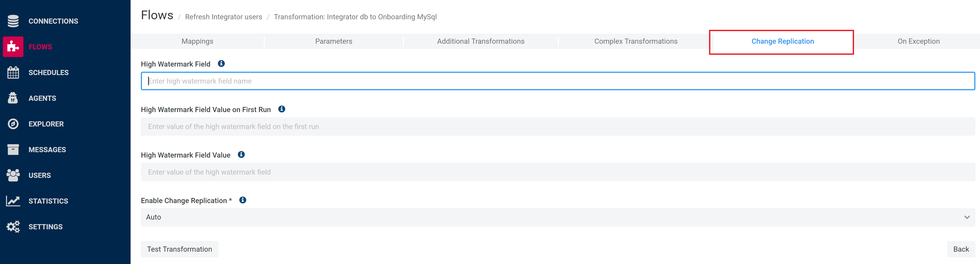Show info for Enable Change Replication
Viewport: 980px width, 264px height.
[243, 200]
